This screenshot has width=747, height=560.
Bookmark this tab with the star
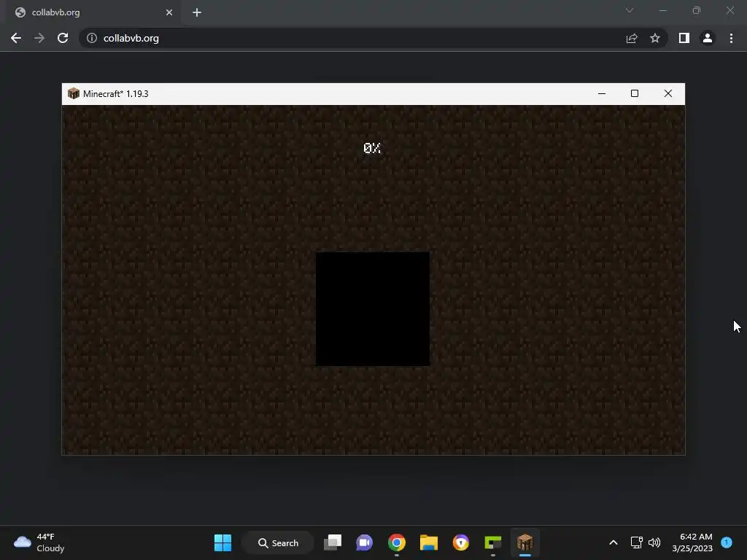[655, 38]
